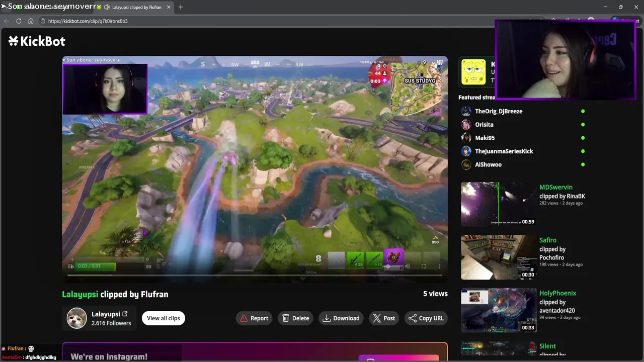Open Maki95 featured streamer

pos(485,138)
